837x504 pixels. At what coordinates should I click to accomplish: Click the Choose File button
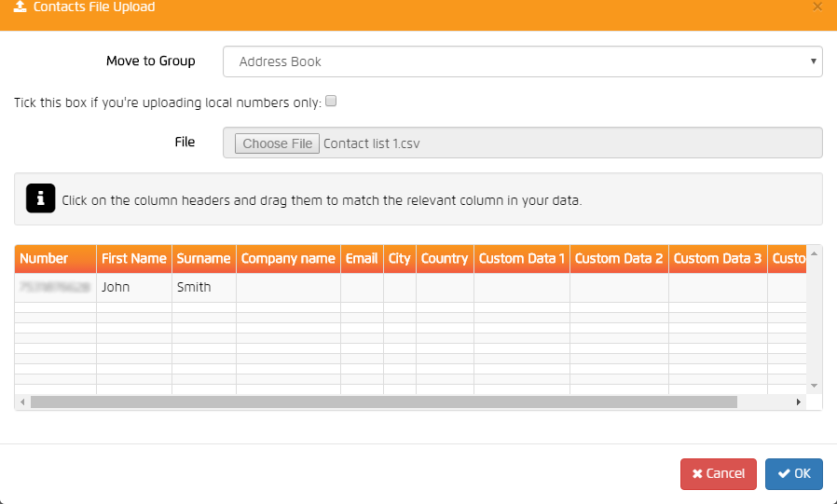pyautogui.click(x=277, y=143)
